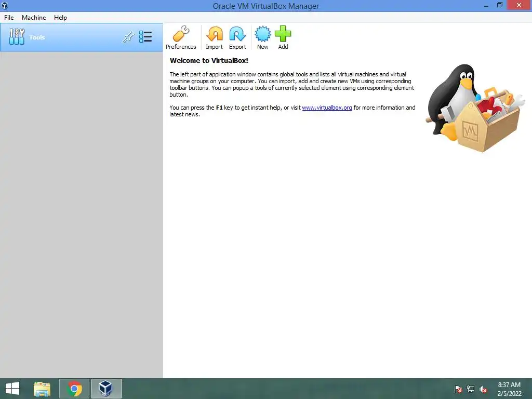This screenshot has width=532, height=399.
Task: Minimize the VirtualBox Manager window
Action: [x=486, y=5]
